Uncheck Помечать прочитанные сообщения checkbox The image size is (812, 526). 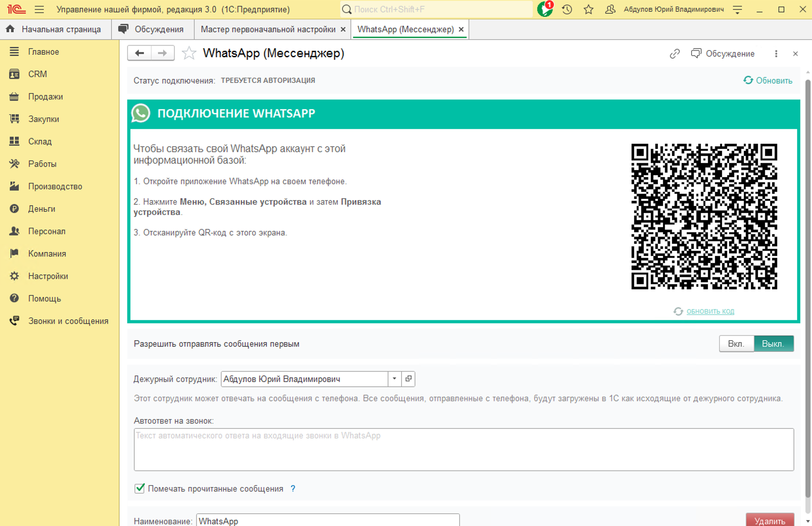(140, 488)
